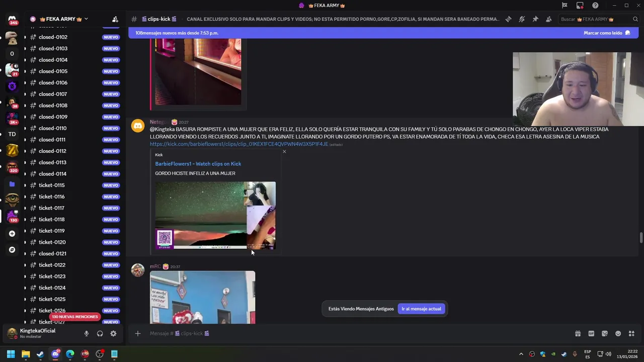This screenshot has height=362, width=644.
Task: Open the sticker picker icon
Action: click(605, 333)
